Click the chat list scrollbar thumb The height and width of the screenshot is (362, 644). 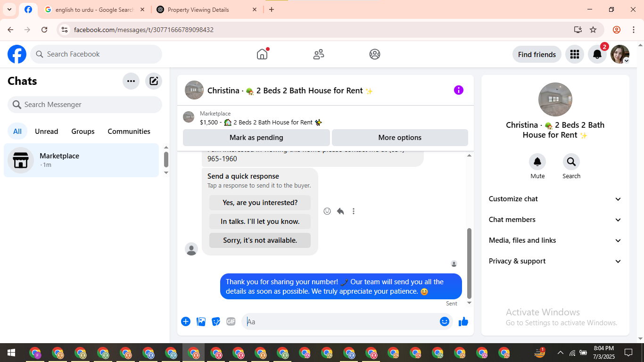[x=166, y=159]
